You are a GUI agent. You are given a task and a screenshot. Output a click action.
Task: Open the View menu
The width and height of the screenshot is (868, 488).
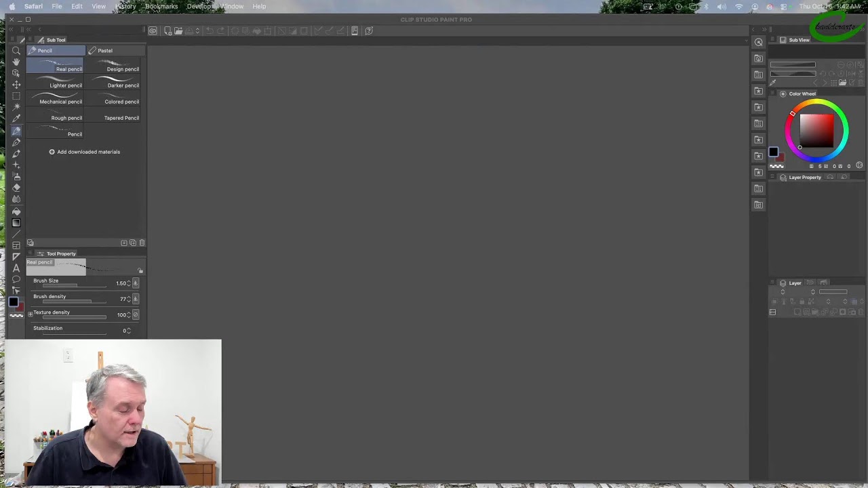coord(98,6)
